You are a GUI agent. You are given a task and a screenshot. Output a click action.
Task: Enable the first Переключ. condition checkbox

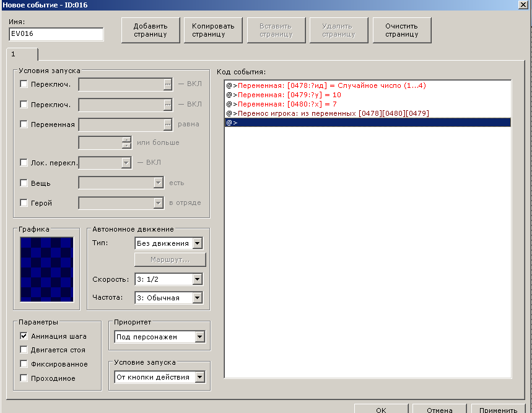(x=24, y=85)
